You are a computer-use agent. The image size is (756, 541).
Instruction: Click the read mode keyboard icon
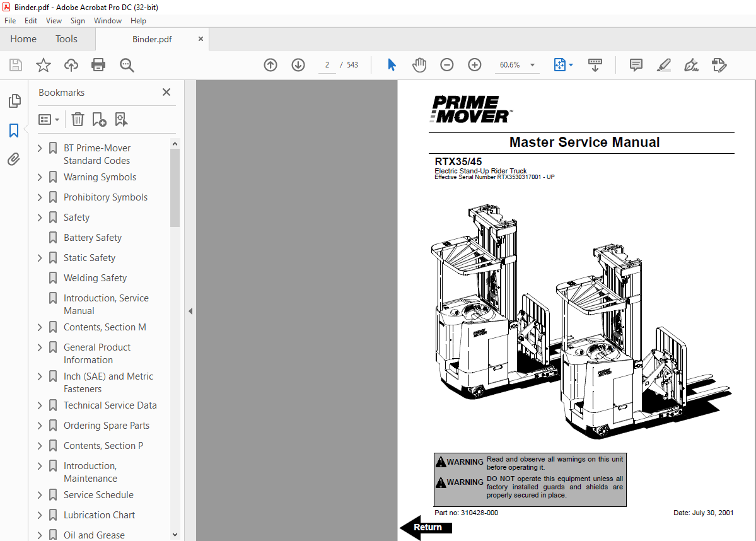pos(595,64)
